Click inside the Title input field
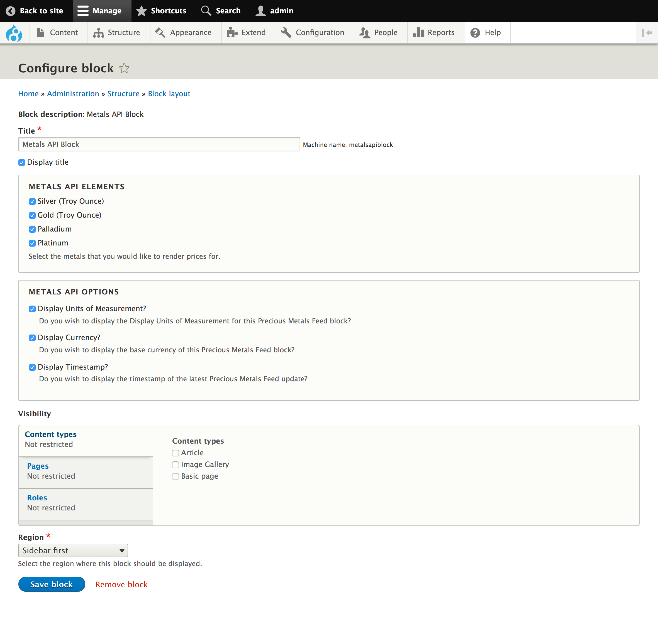This screenshot has width=658, height=644. point(159,144)
